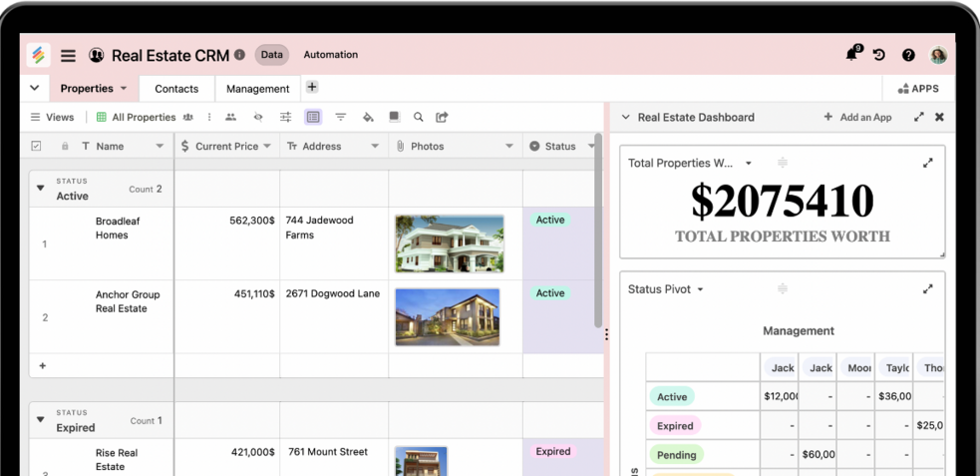Image resolution: width=980 pixels, height=476 pixels.
Task: Toggle the hide columns eye icon
Action: click(258, 117)
